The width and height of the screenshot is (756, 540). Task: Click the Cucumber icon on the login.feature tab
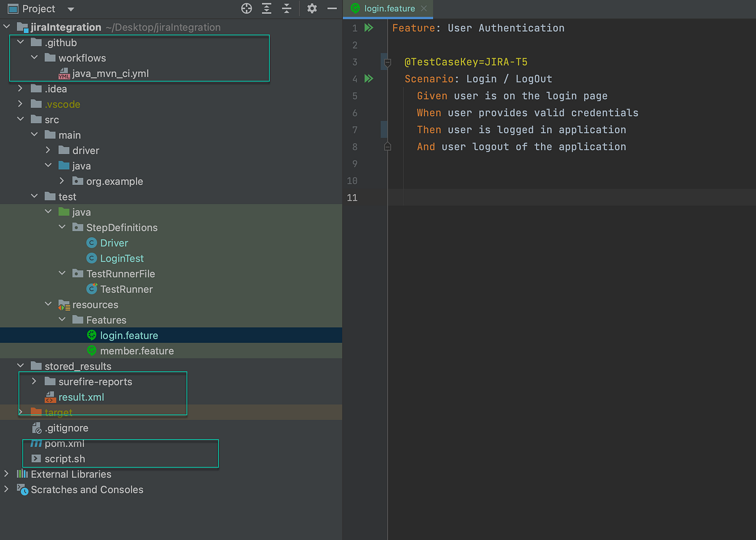pyautogui.click(x=355, y=8)
